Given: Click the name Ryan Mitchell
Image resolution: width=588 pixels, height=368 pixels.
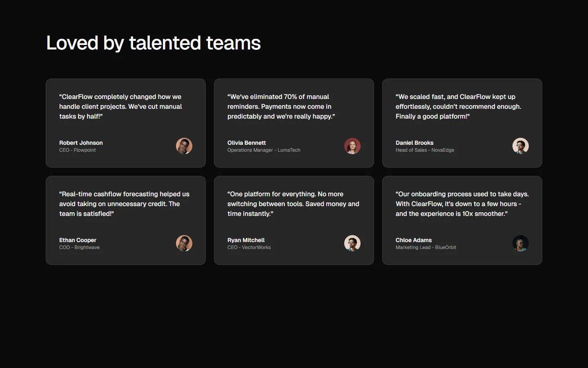Looking at the screenshot, I should (246, 240).
